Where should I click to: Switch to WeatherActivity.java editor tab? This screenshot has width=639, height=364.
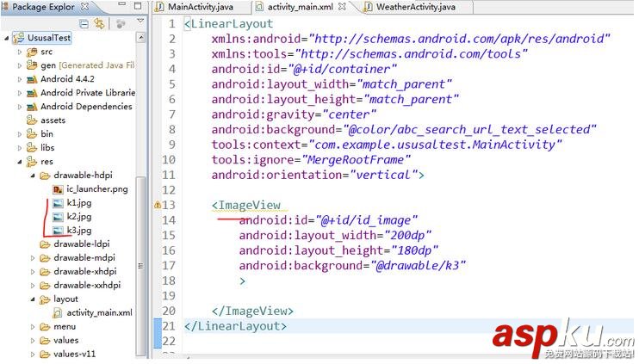[x=416, y=7]
